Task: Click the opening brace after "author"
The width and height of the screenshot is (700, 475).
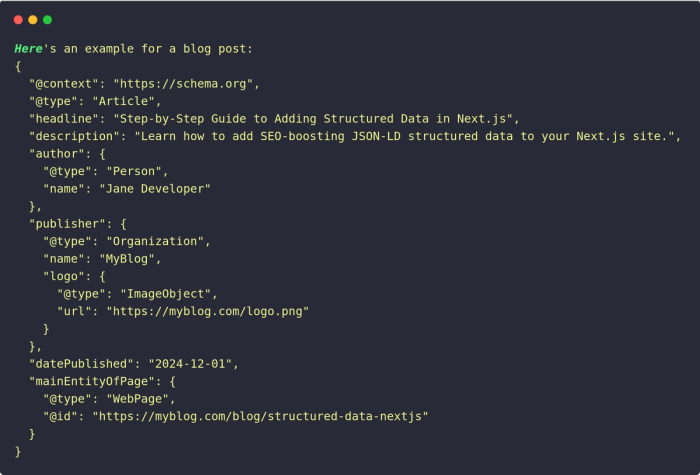Action: 102,154
